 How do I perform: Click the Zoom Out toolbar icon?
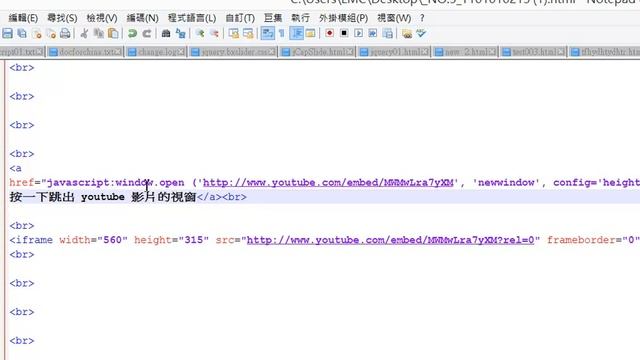(214, 33)
